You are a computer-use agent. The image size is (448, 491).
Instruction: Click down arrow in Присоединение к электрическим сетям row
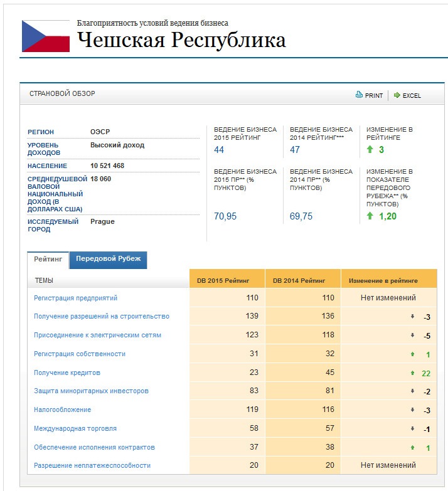tap(412, 335)
